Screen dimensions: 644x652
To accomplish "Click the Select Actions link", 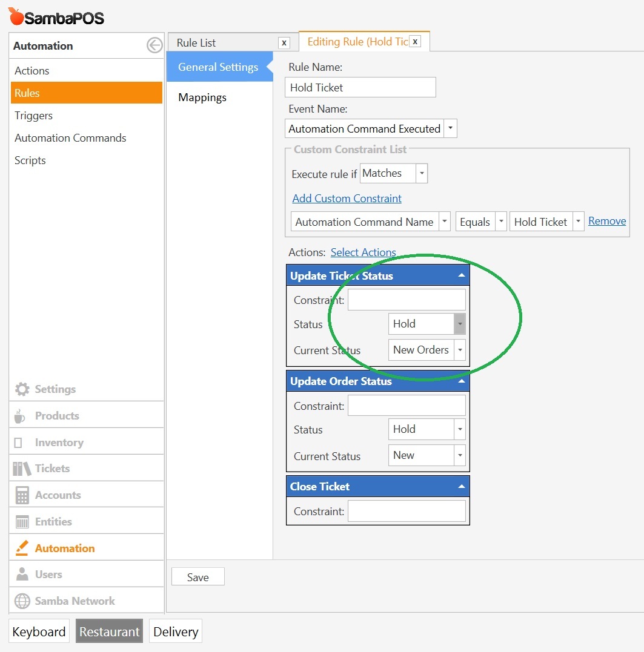I will click(x=363, y=252).
